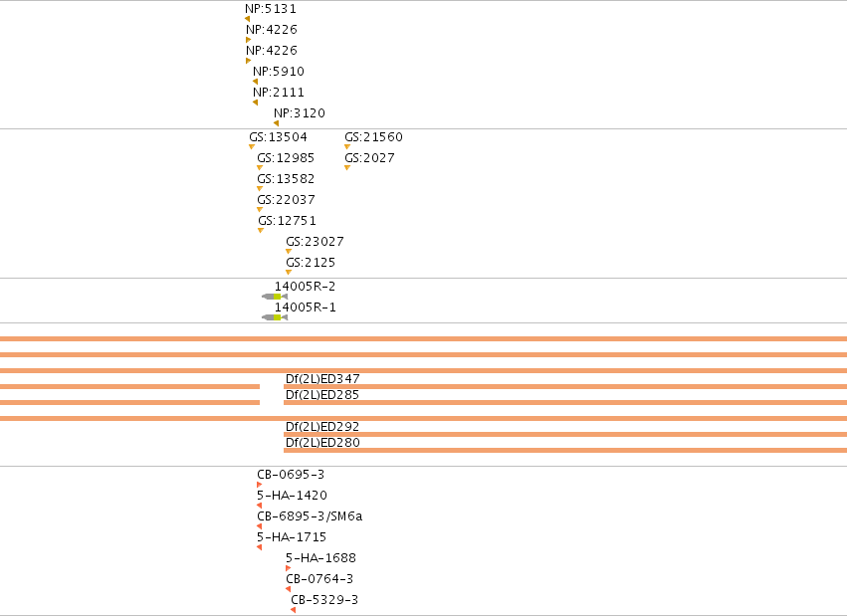Click the GS:22037 text label
Viewport: 847px width, 616px height.
[287, 200]
